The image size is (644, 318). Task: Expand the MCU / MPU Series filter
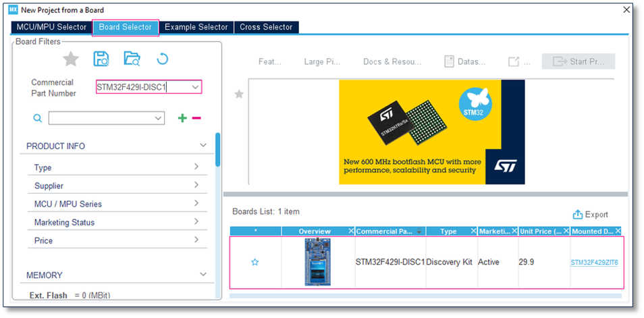pos(196,203)
